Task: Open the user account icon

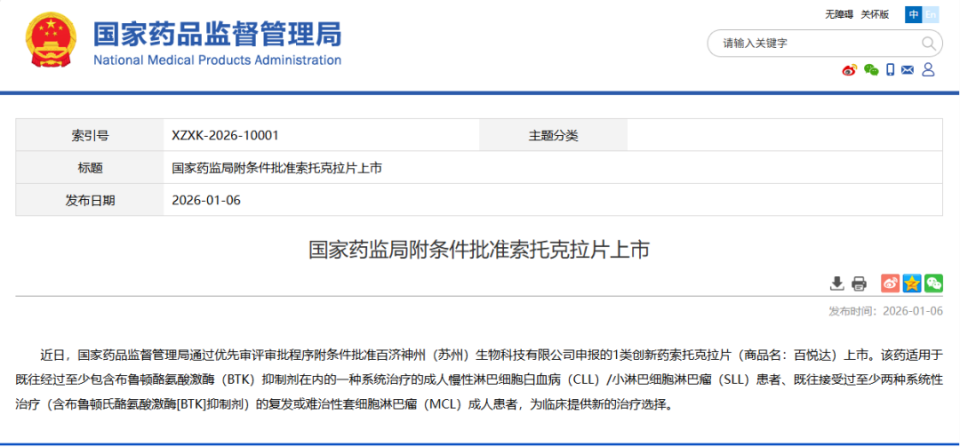Action: (x=928, y=70)
